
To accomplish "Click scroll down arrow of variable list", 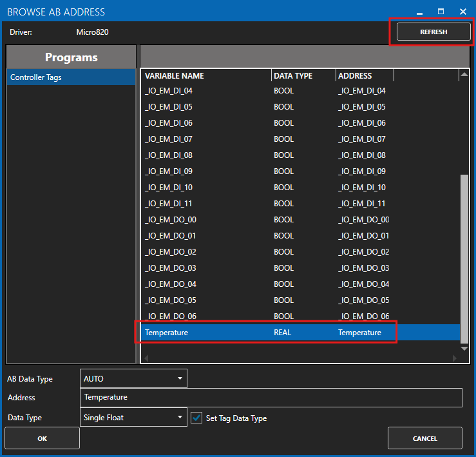I will point(464,349).
